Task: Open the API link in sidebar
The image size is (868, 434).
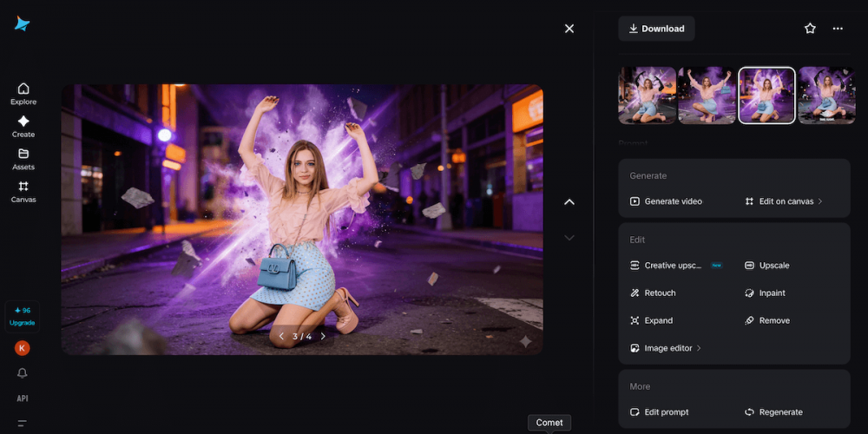Action: click(x=23, y=398)
